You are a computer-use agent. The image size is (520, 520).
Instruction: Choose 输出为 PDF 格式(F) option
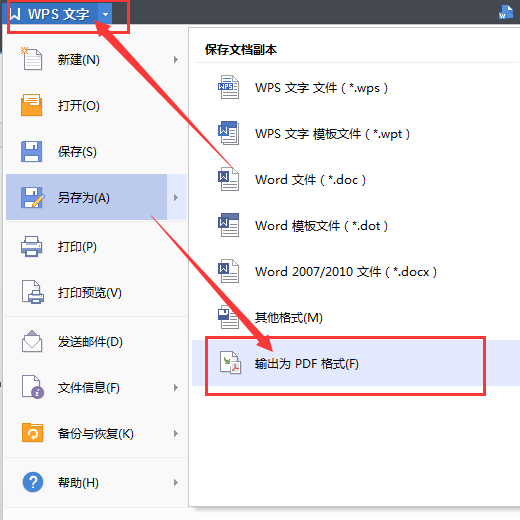point(356,363)
